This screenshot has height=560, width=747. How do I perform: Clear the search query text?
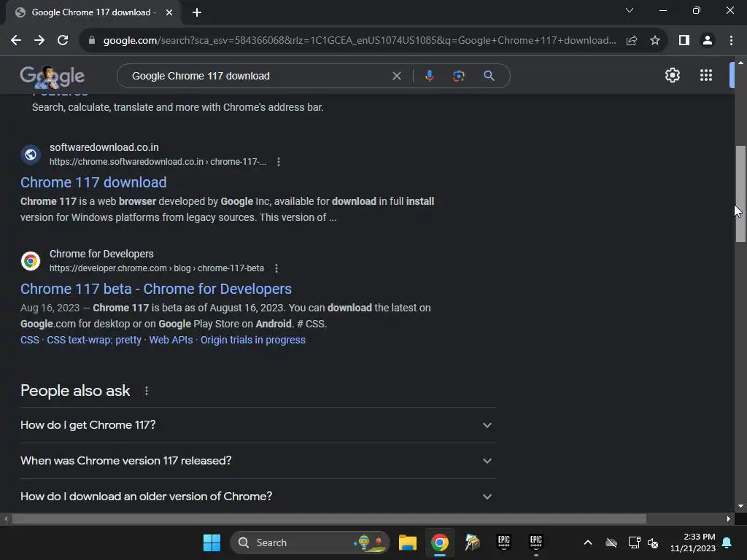coord(396,76)
